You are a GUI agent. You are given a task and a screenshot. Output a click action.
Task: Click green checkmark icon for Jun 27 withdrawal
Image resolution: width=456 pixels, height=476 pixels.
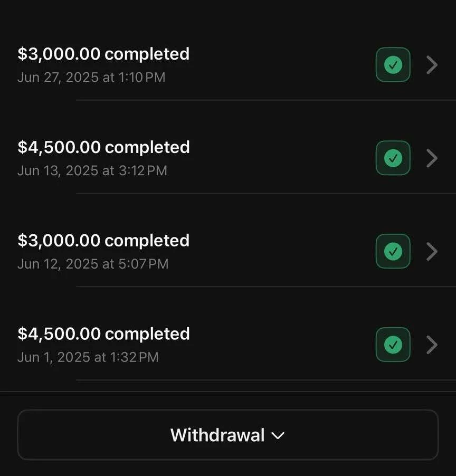click(x=393, y=65)
